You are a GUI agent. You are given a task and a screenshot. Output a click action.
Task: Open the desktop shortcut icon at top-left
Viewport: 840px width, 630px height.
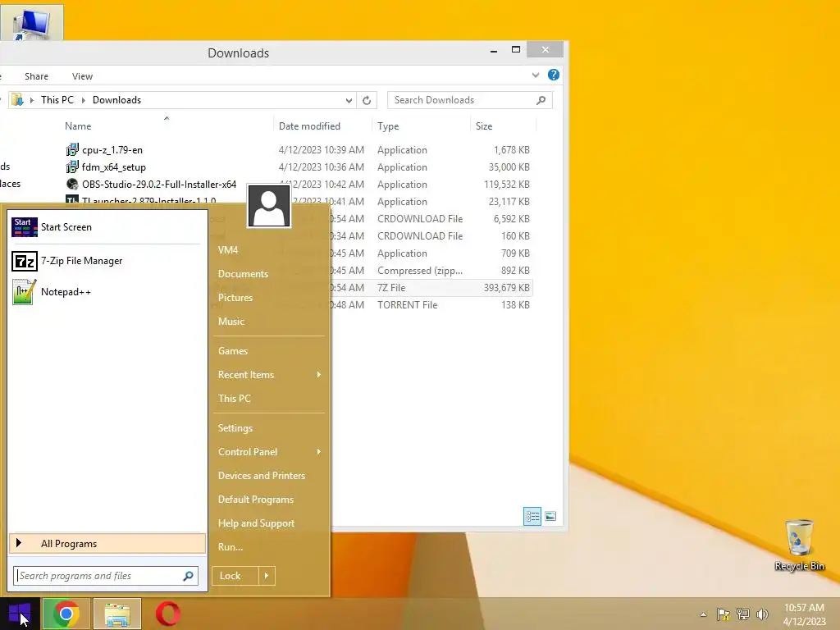coord(32,22)
